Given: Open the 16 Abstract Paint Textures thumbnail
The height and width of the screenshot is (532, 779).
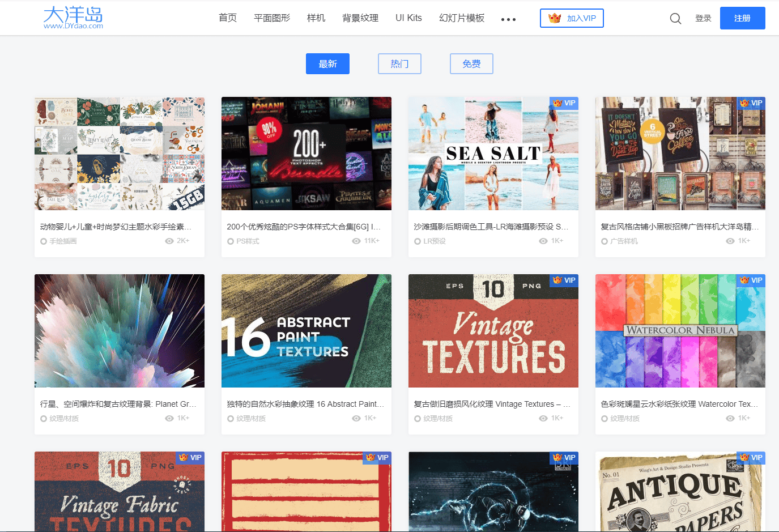Looking at the screenshot, I should [307, 331].
